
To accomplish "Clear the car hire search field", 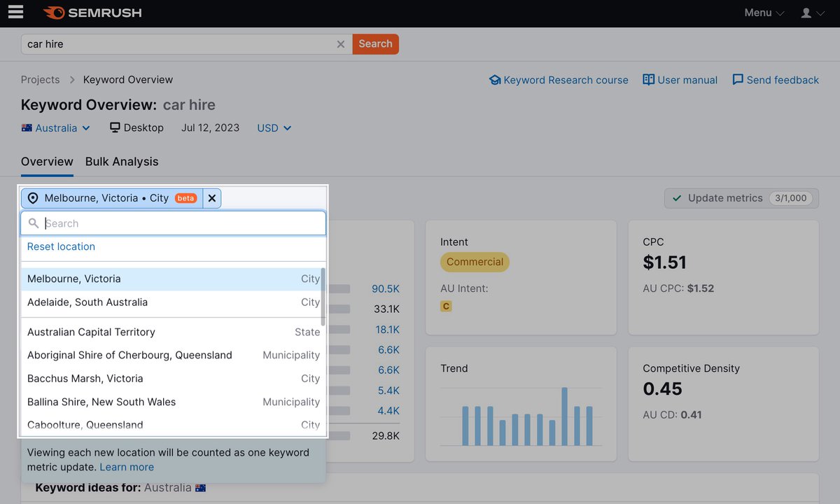I will click(x=341, y=44).
